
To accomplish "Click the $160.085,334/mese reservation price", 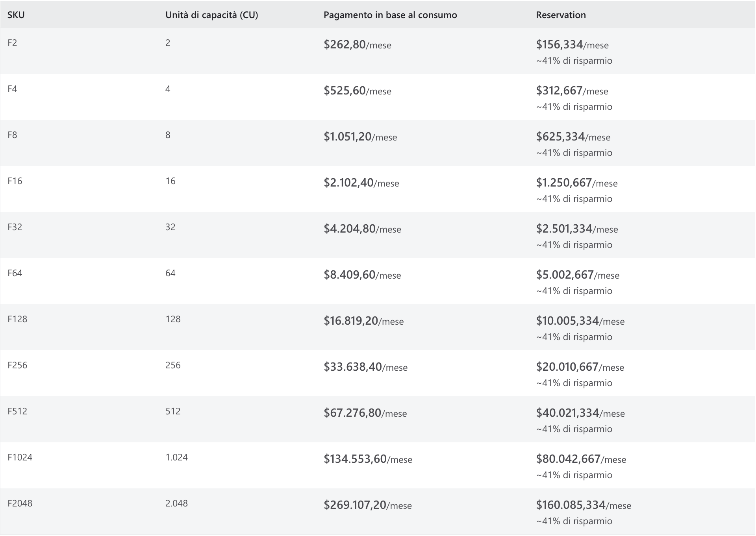I will point(583,505).
